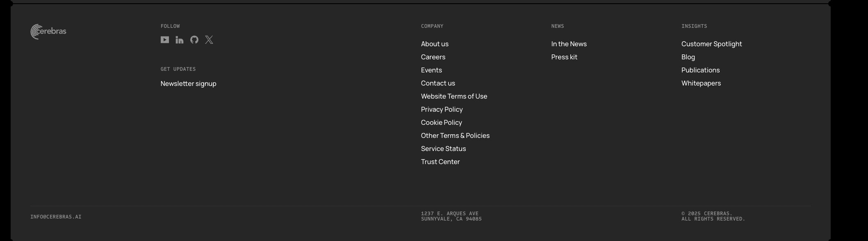Visit the Trust Center link
868x241 pixels.
coord(440,162)
